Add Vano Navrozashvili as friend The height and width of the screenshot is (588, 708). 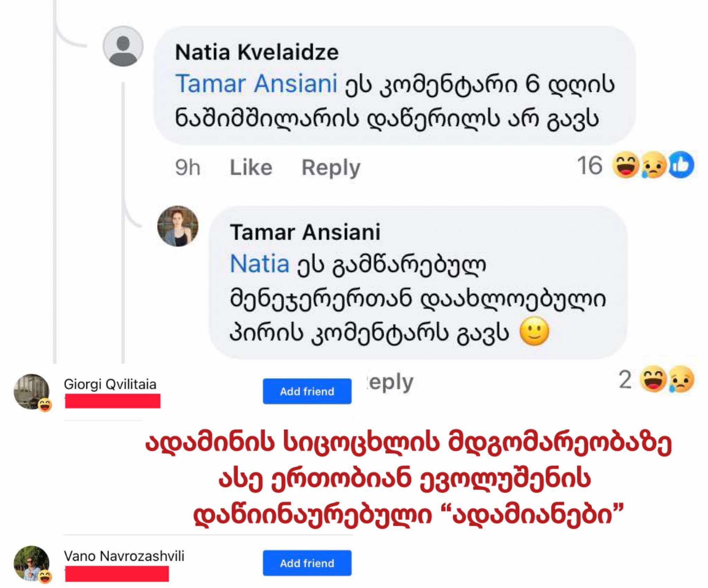307,563
